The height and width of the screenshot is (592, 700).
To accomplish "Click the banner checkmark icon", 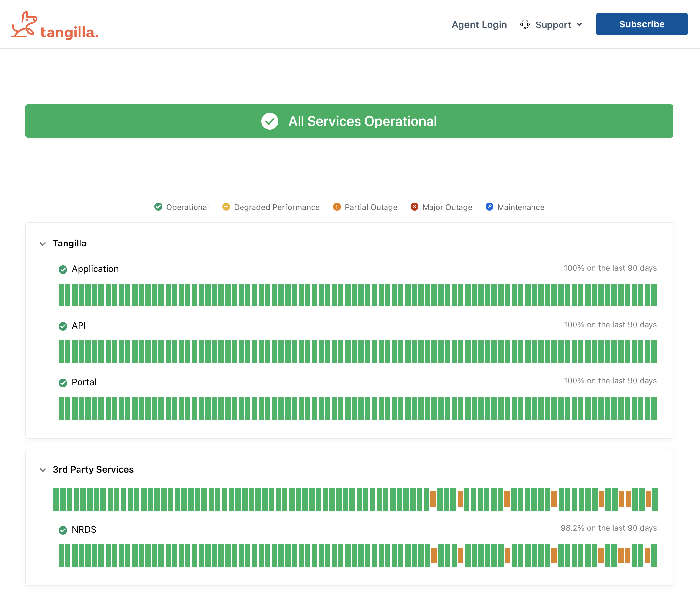I will (270, 121).
